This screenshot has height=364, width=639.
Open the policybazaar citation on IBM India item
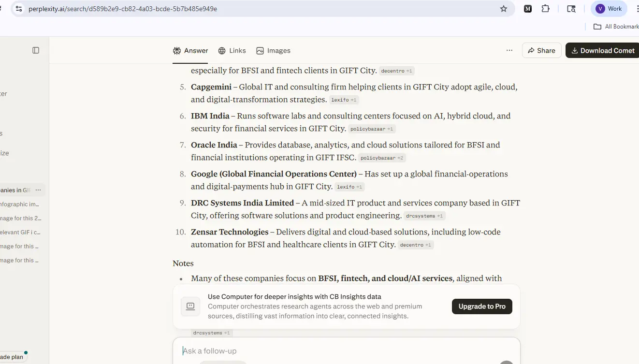372,129
